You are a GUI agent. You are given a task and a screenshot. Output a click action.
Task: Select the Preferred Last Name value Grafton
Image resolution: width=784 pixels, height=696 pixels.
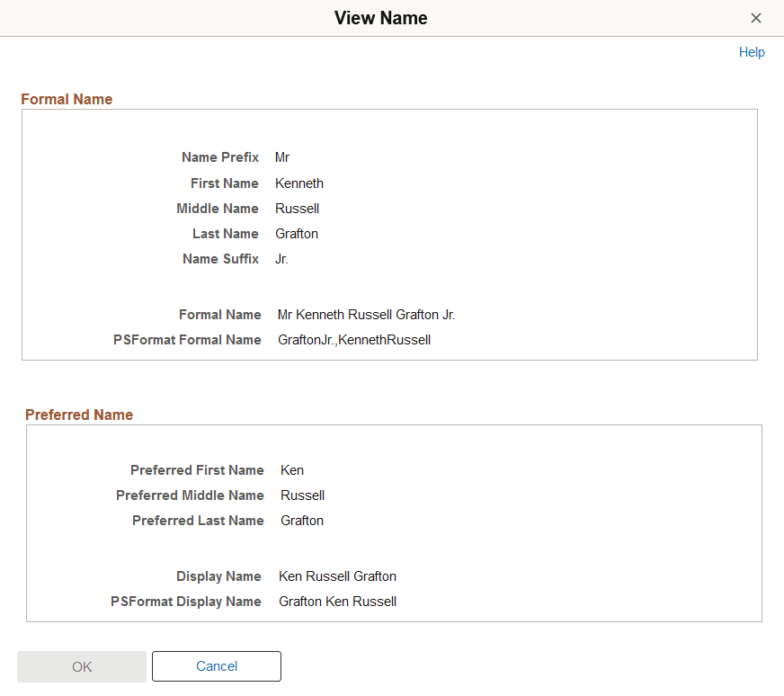point(301,521)
